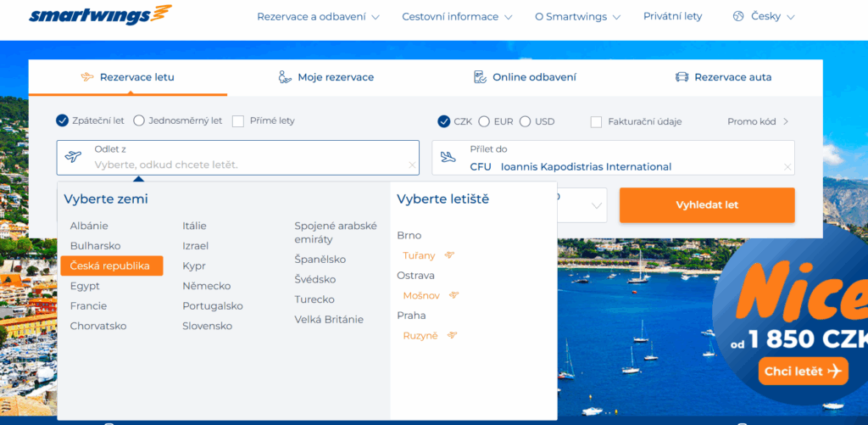Image resolution: width=868 pixels, height=425 pixels.
Task: Enable Fakturační údaje checkbox
Action: pyautogui.click(x=596, y=122)
